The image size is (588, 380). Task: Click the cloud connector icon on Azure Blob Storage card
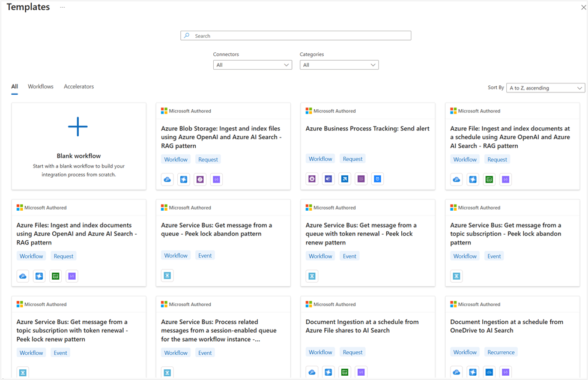click(x=167, y=179)
